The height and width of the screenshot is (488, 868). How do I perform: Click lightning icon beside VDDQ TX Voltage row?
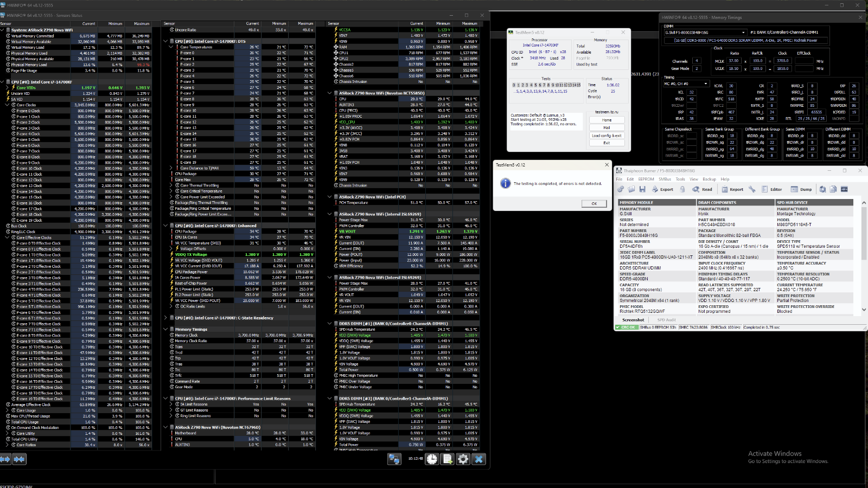172,254
